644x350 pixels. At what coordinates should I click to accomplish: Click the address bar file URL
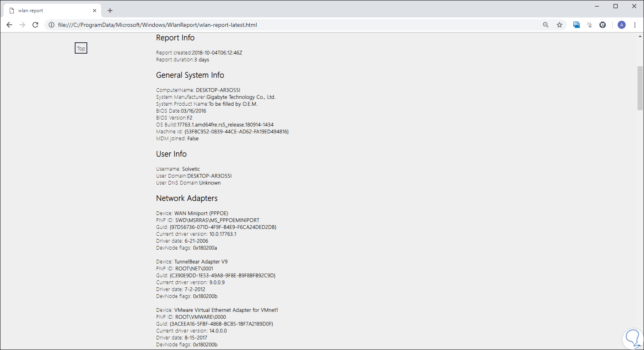click(x=158, y=25)
